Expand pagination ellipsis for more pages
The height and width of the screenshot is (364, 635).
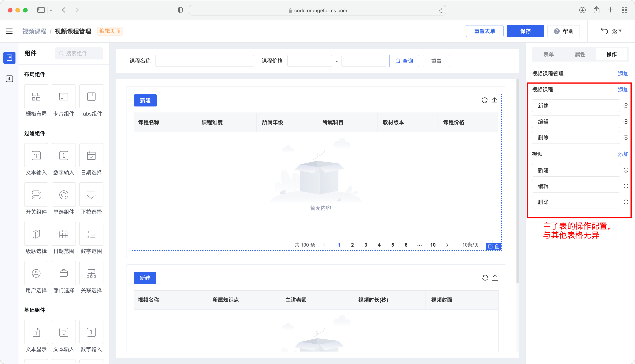[419, 245]
